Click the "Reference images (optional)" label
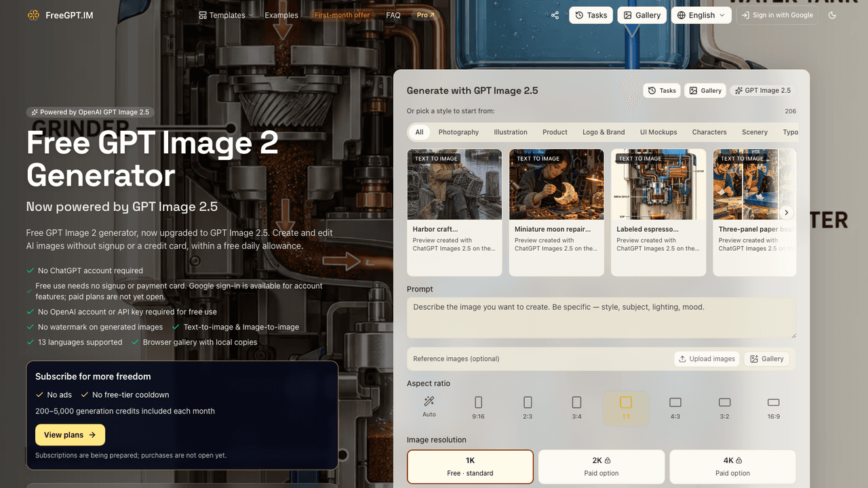Screen dimensions: 868x488 [x=456, y=359]
